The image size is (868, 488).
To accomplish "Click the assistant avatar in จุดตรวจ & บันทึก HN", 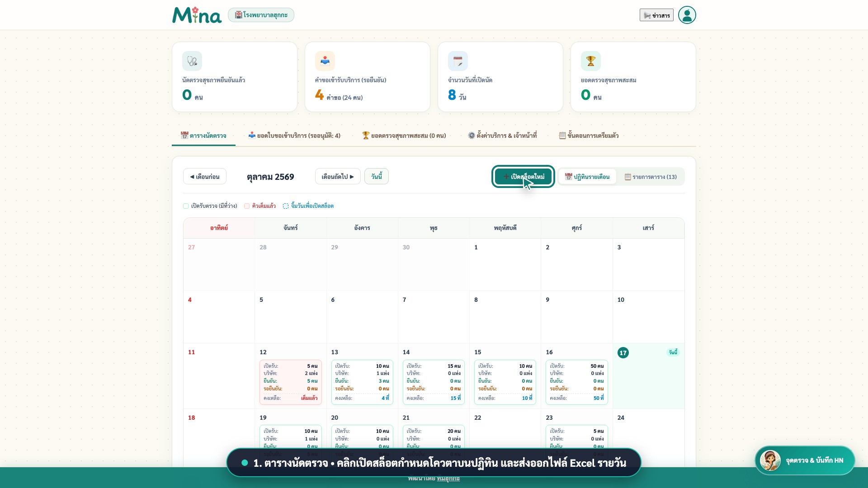I will 770,460.
